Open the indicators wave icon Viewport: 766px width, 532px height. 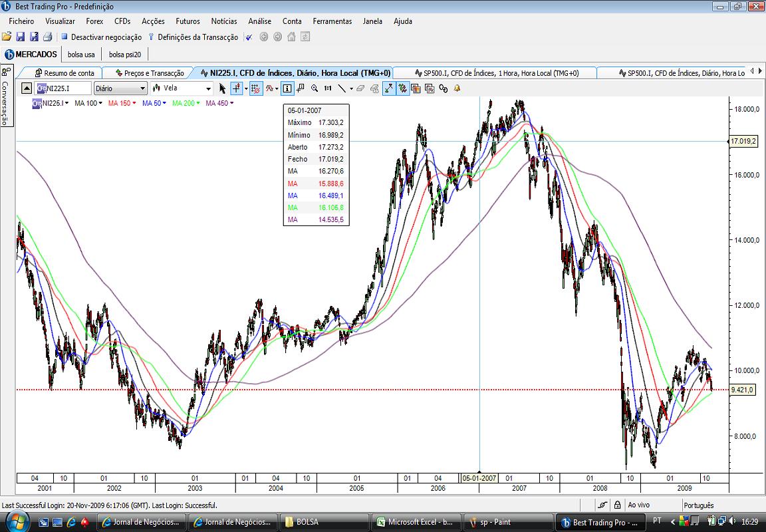[x=269, y=88]
